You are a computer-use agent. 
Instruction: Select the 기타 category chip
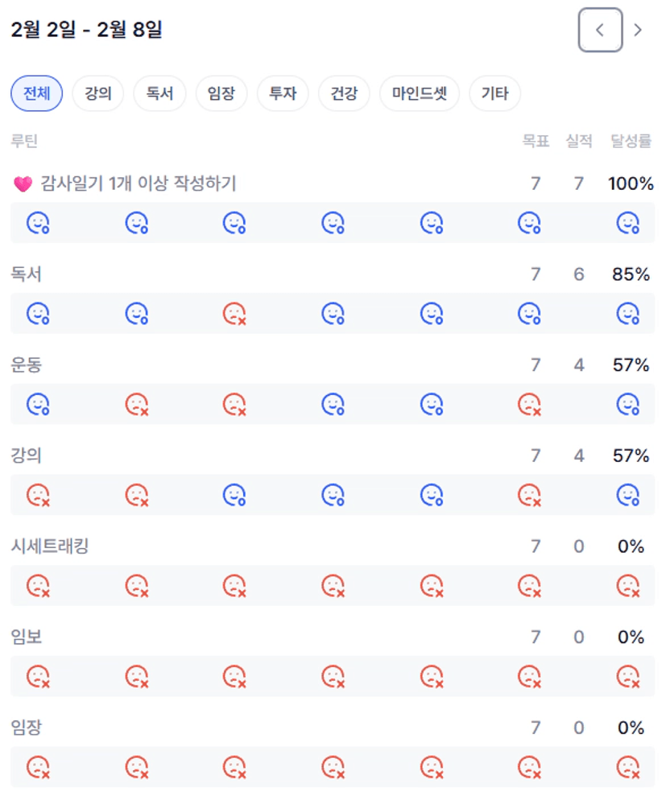[x=494, y=93]
